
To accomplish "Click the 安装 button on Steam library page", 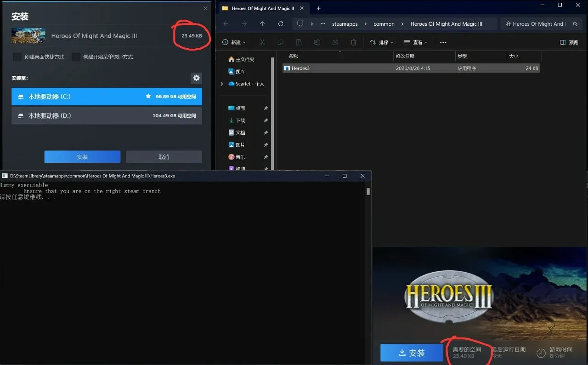I will tap(412, 353).
